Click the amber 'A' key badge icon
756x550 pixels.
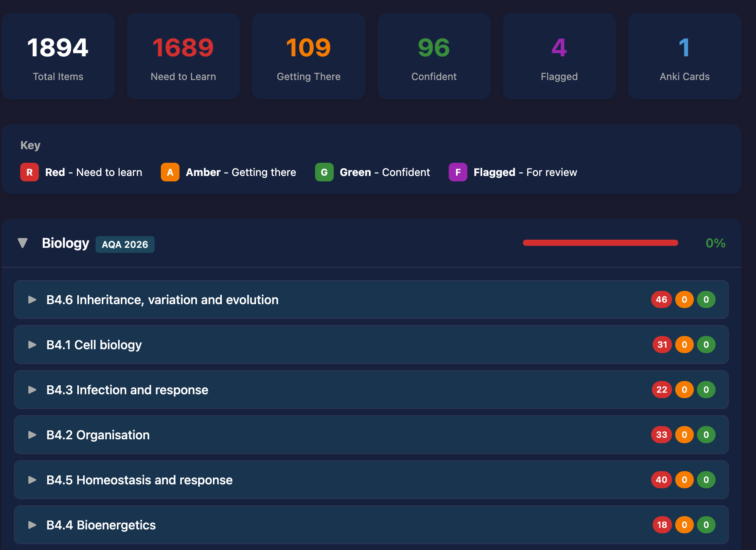coord(170,172)
